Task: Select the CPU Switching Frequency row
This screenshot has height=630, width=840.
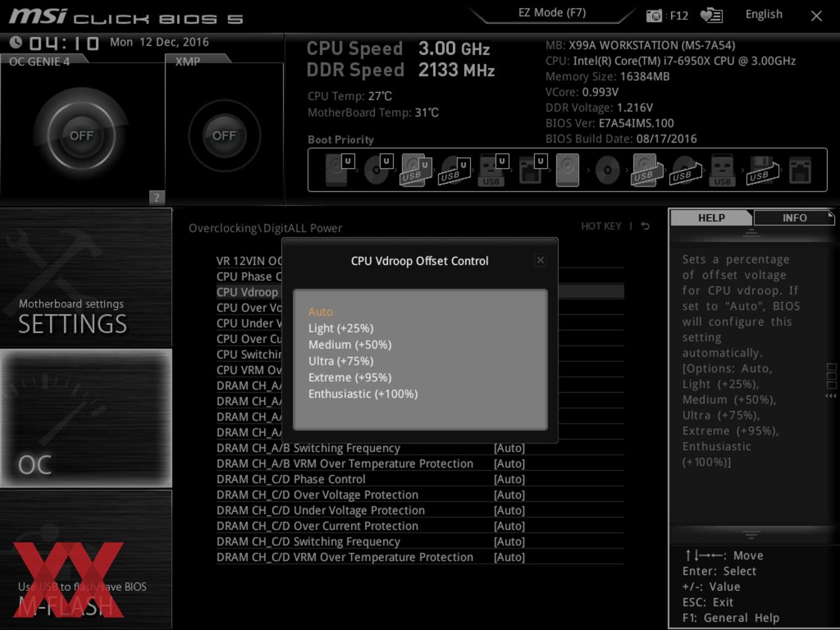Action: point(249,354)
